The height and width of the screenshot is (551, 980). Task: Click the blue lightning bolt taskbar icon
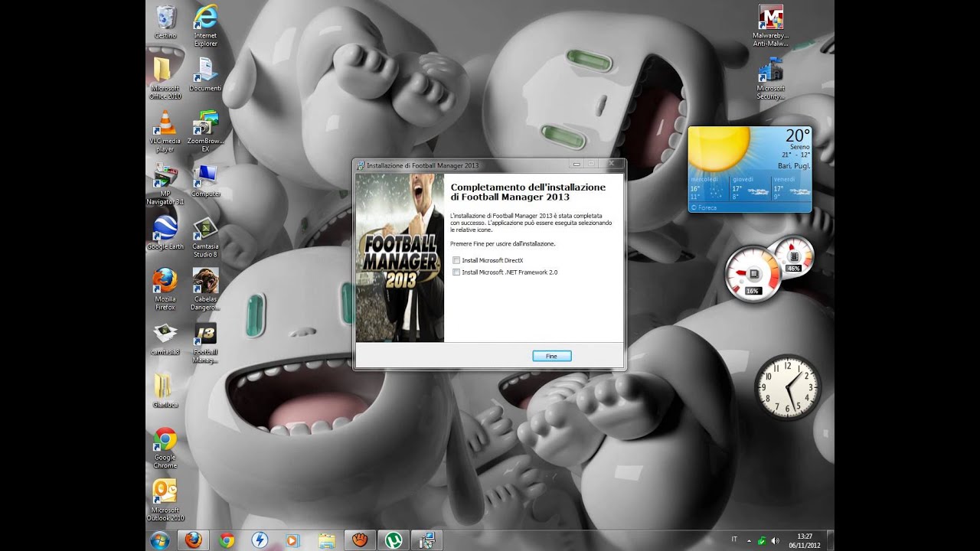click(x=260, y=540)
